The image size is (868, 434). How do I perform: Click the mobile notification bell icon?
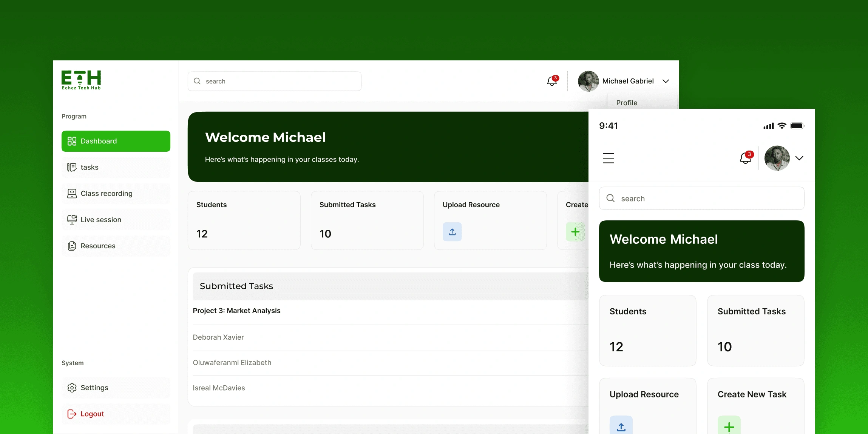pyautogui.click(x=746, y=158)
